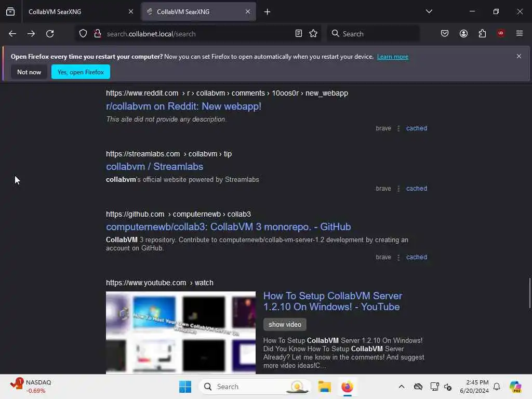532x399 pixels.
Task: Go forward to next page
Action: (x=31, y=34)
